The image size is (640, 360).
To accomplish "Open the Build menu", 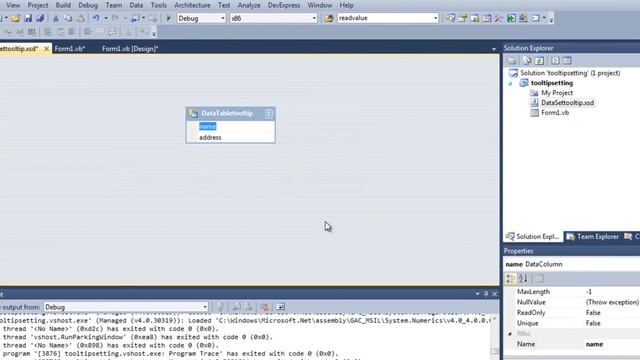I will 63,5.
